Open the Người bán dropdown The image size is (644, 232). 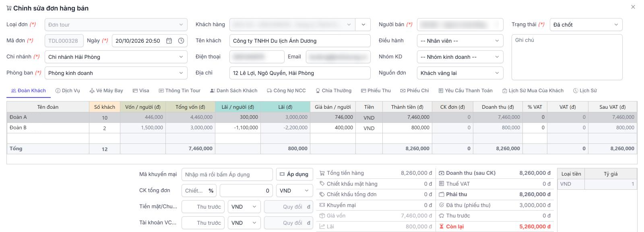coord(460,25)
